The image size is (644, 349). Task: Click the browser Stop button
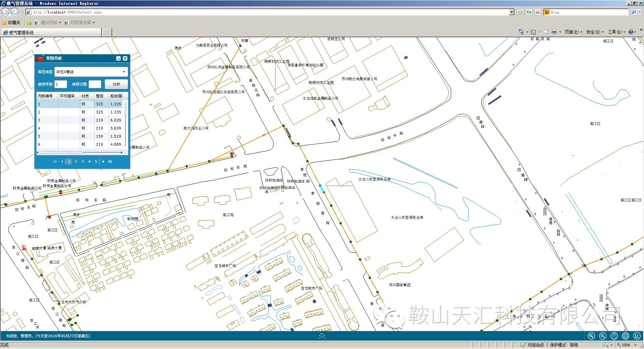coord(538,12)
